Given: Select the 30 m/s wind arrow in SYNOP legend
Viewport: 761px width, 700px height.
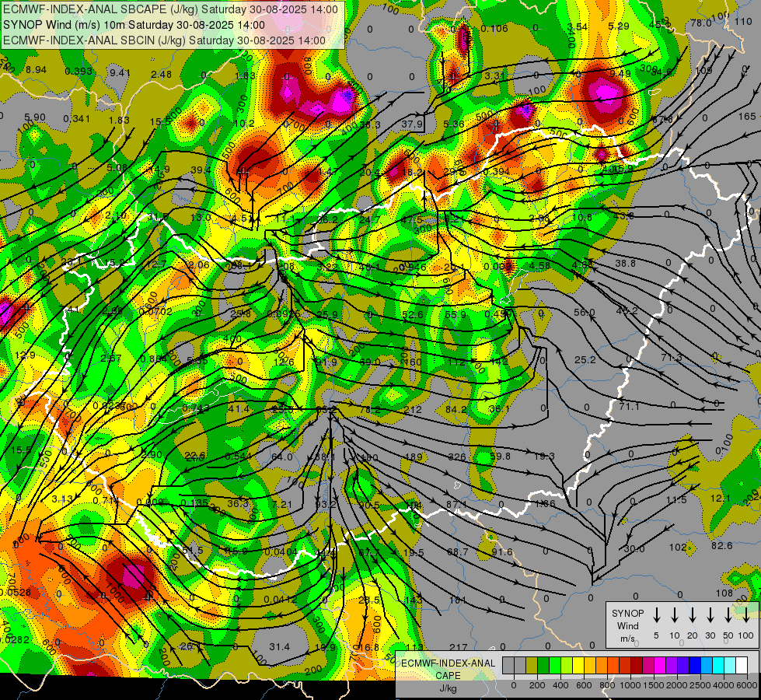Looking at the screenshot, I should point(710,615).
